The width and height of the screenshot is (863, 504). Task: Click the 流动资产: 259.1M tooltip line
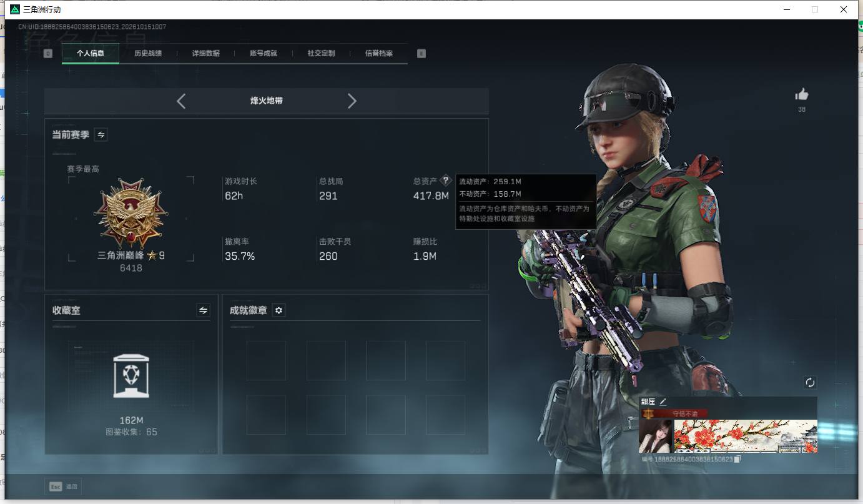[490, 182]
